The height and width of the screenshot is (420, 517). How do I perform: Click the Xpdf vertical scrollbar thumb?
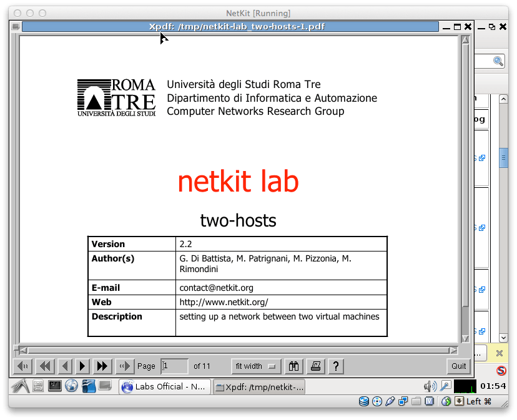465,175
